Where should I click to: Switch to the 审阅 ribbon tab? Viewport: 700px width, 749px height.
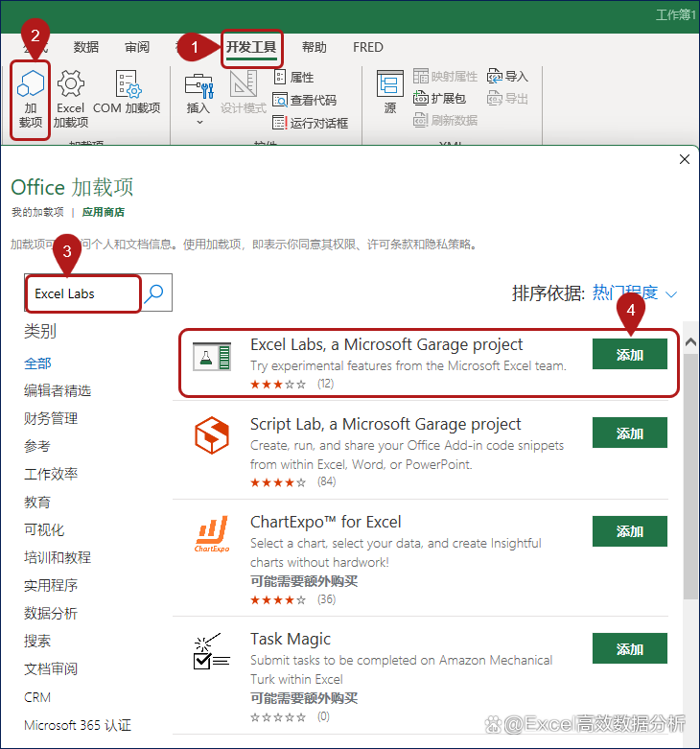click(137, 47)
